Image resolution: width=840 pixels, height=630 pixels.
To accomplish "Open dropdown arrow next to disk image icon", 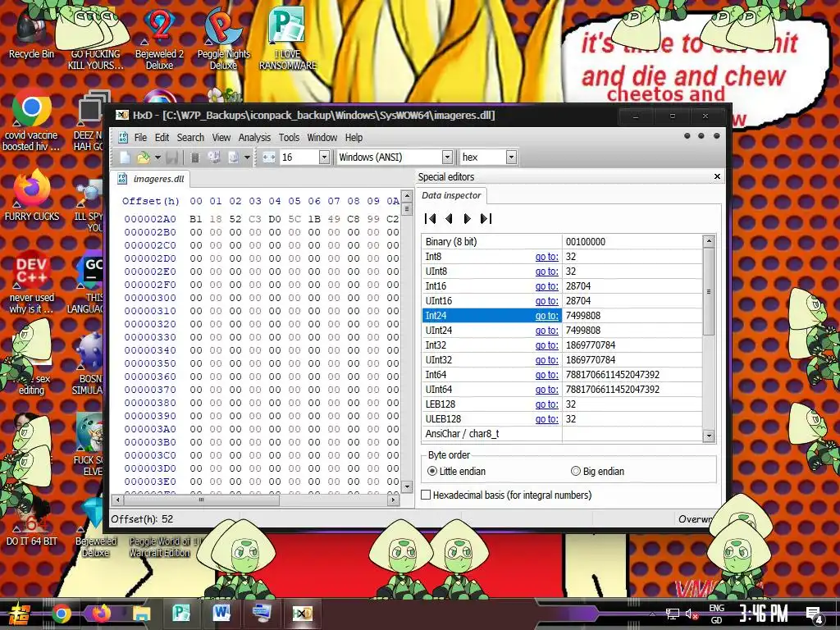I will pos(247,157).
